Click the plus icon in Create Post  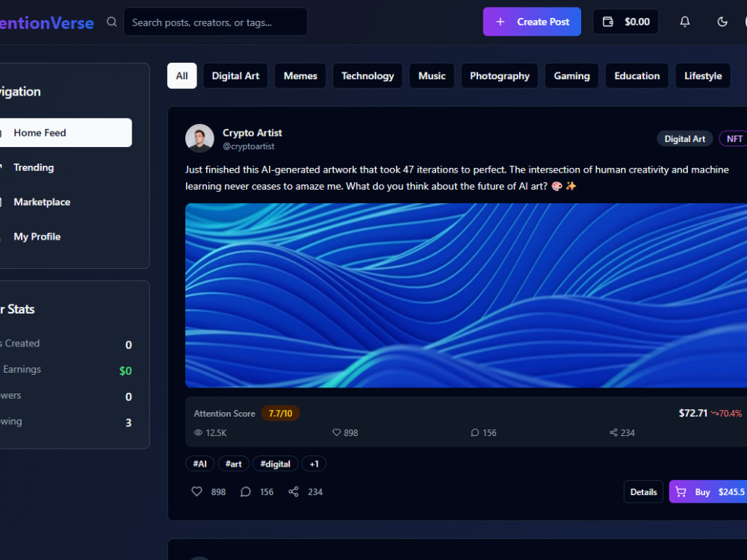tap(500, 22)
